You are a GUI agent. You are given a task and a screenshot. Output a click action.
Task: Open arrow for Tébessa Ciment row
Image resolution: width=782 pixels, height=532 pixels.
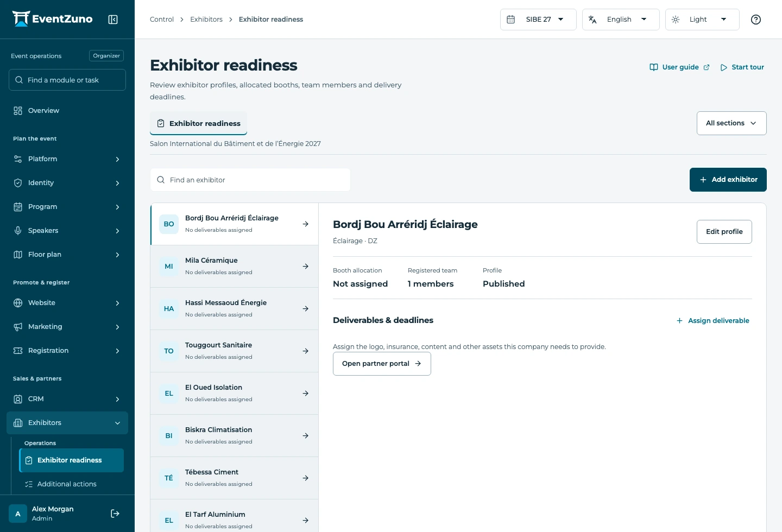[x=306, y=478]
